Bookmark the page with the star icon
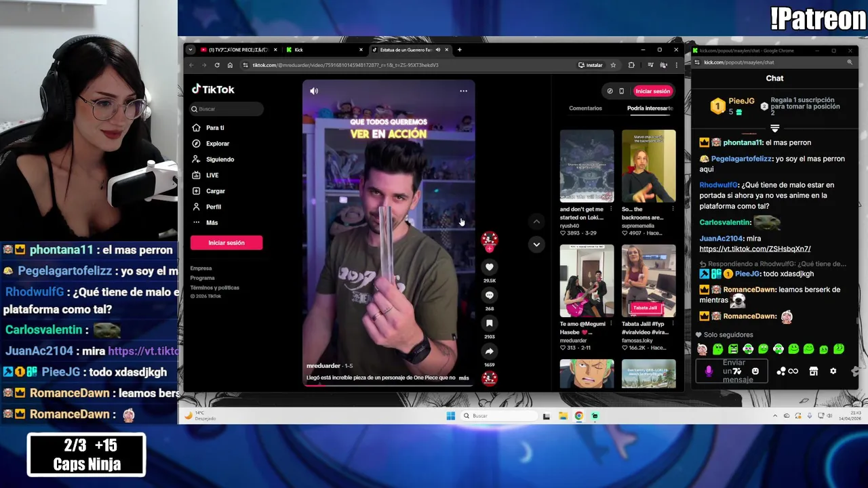 (x=613, y=65)
